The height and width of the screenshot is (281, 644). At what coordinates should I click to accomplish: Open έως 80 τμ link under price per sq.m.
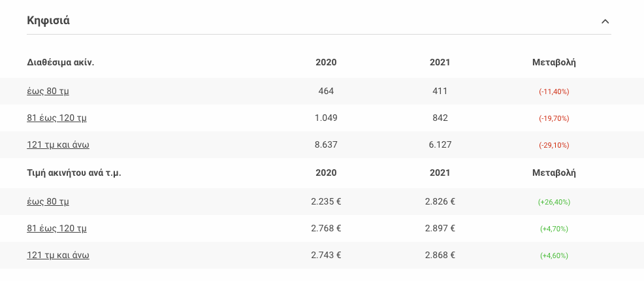[48, 201]
